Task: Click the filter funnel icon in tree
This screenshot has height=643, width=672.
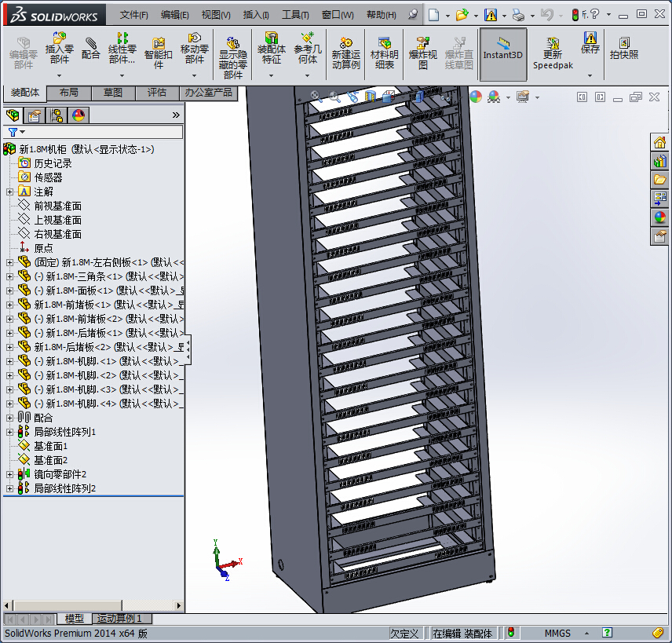Action: click(x=13, y=132)
